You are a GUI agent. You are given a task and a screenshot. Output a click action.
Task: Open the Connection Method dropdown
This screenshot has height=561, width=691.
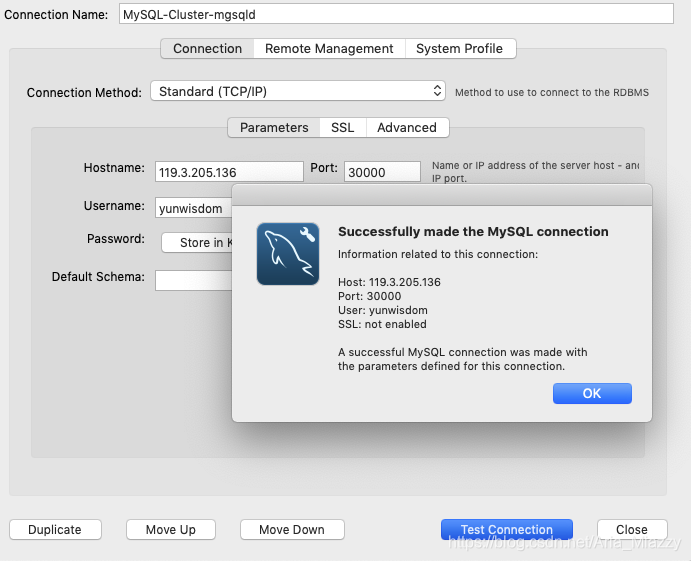(298, 91)
